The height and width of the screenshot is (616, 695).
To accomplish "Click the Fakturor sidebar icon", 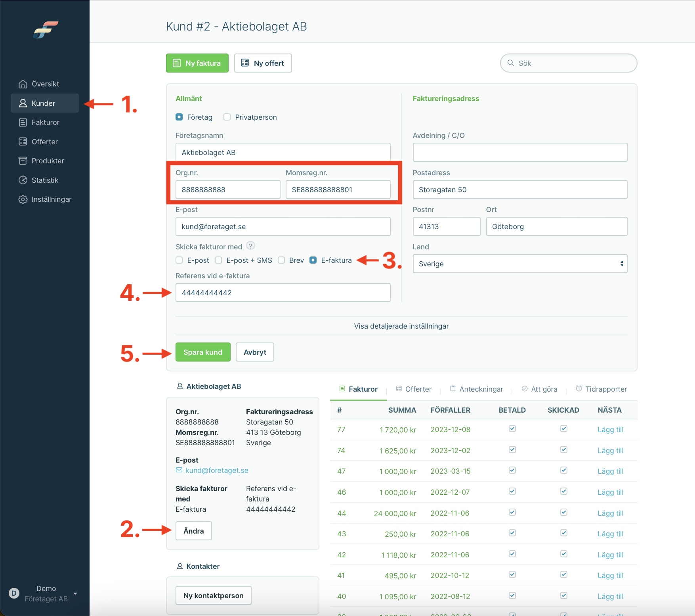I will coord(23,122).
